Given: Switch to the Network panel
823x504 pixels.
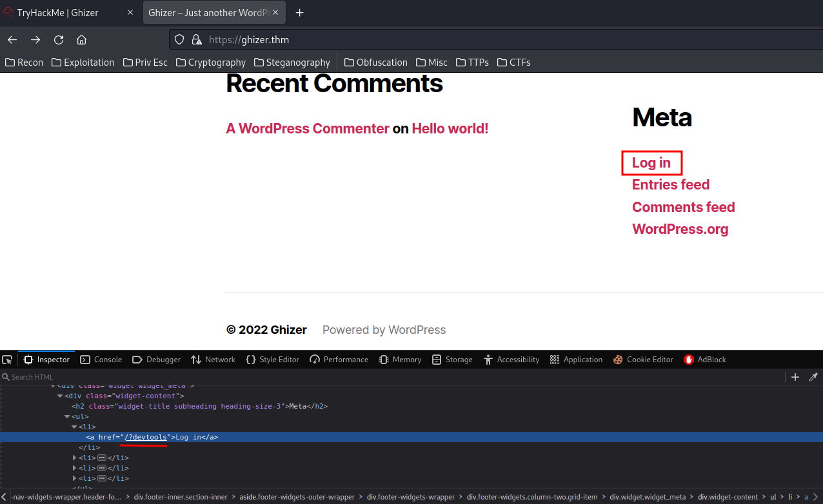Looking at the screenshot, I should [x=213, y=360].
